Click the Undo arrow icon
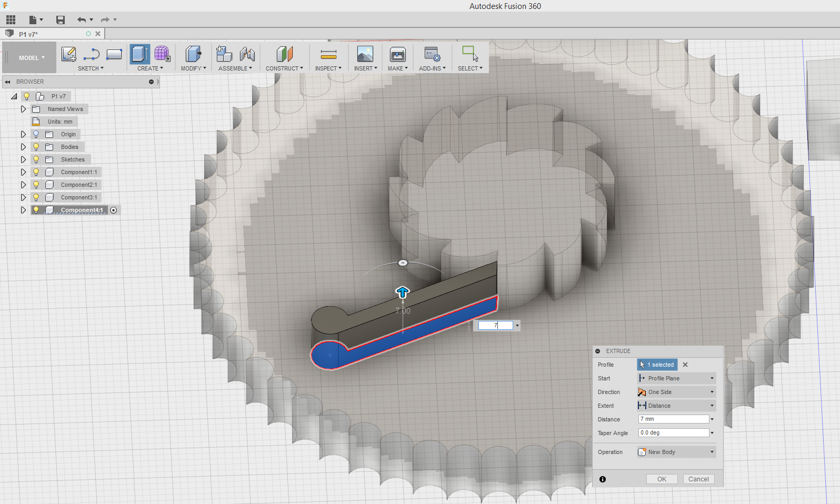The width and height of the screenshot is (840, 504). pos(82,20)
